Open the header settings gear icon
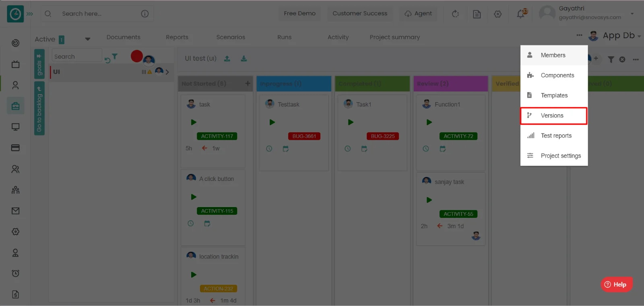 [x=498, y=14]
